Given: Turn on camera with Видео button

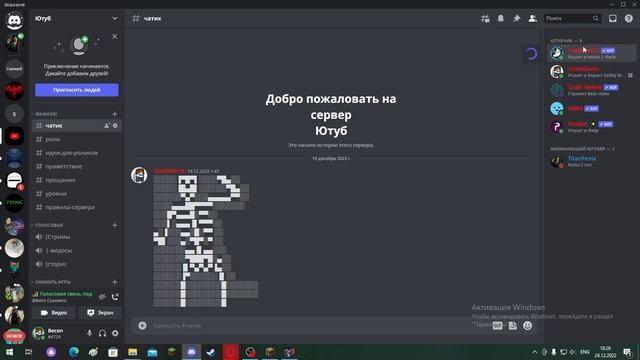Looking at the screenshot, I should pyautogui.click(x=54, y=313).
